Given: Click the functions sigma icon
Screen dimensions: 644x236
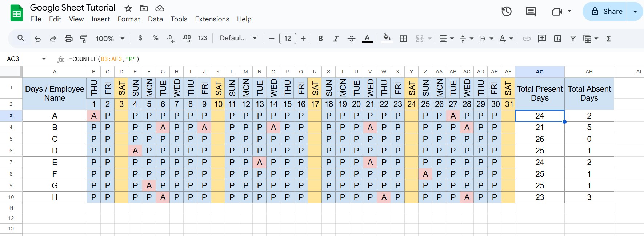Looking at the screenshot, I should tap(608, 39).
